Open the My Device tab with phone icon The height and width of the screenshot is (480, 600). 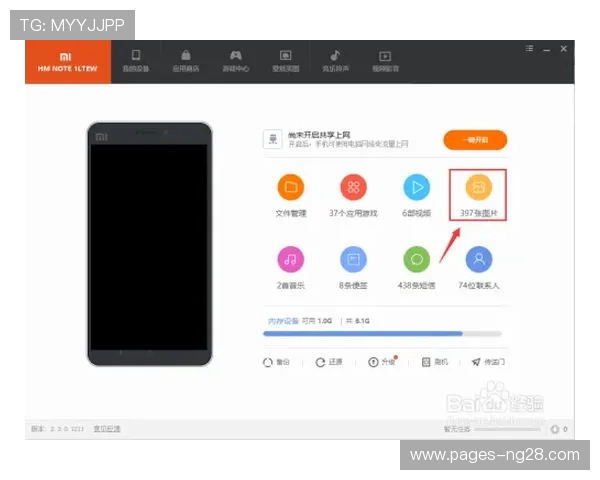pos(136,61)
